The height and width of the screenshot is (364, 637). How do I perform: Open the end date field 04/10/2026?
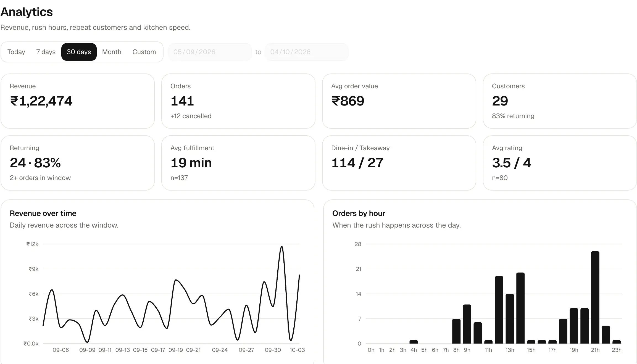306,52
